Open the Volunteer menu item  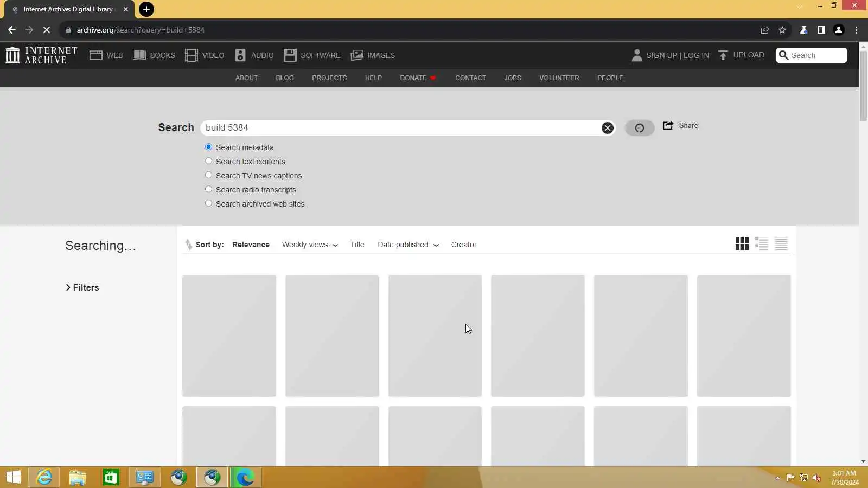pos(559,78)
